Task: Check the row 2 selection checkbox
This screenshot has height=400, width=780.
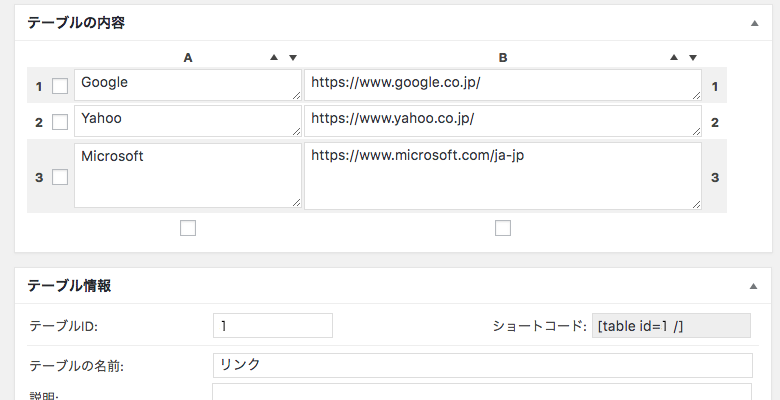Action: (x=60, y=122)
